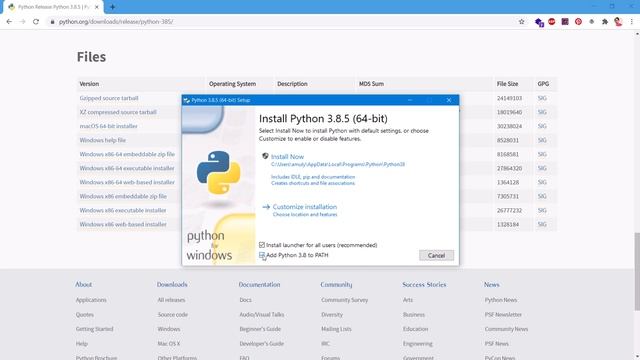Click the padlock site info icon
Screen dimensions: 640x360
click(52, 22)
